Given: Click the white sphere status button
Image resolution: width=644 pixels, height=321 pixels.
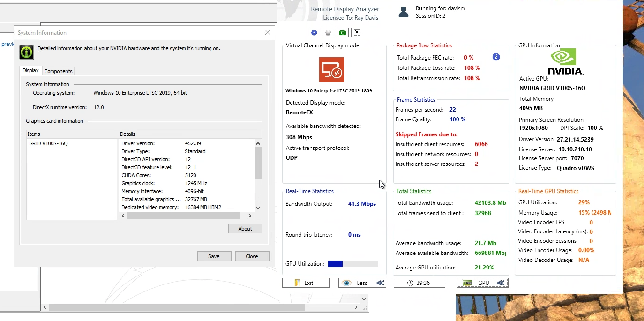Looking at the screenshot, I should [x=329, y=32].
